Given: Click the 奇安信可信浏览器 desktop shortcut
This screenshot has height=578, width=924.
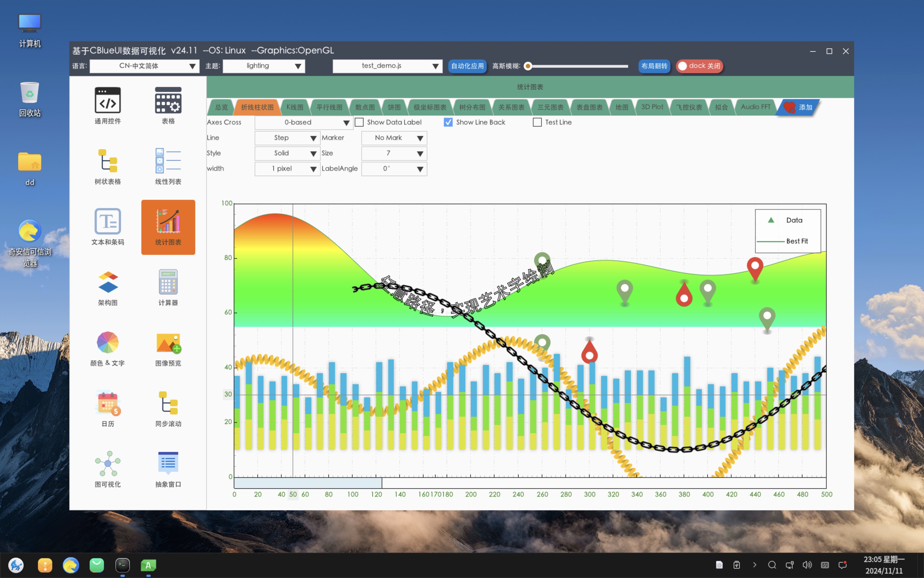Looking at the screenshot, I should point(30,243).
